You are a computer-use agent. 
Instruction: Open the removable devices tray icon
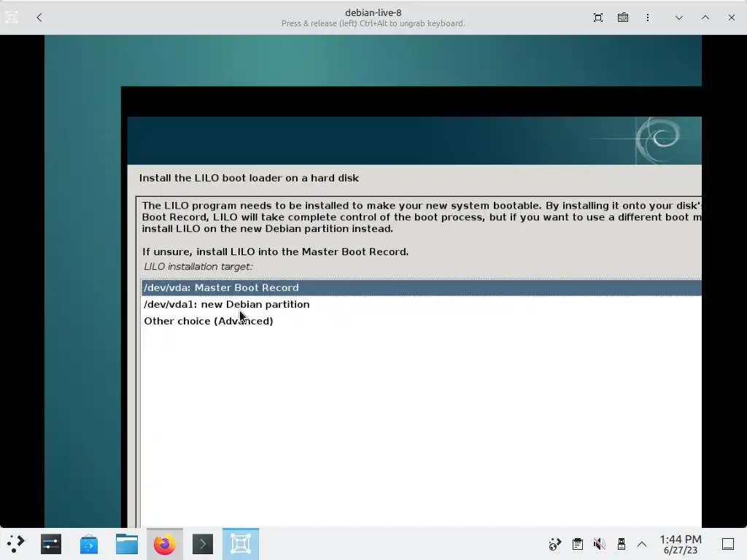622,544
